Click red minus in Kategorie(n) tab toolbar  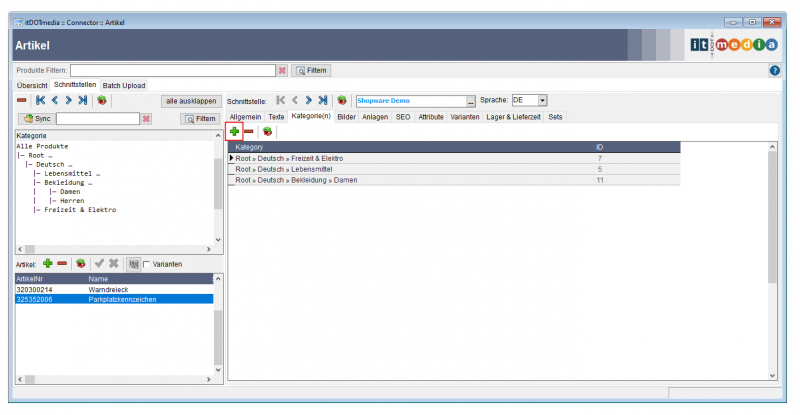[x=249, y=131]
